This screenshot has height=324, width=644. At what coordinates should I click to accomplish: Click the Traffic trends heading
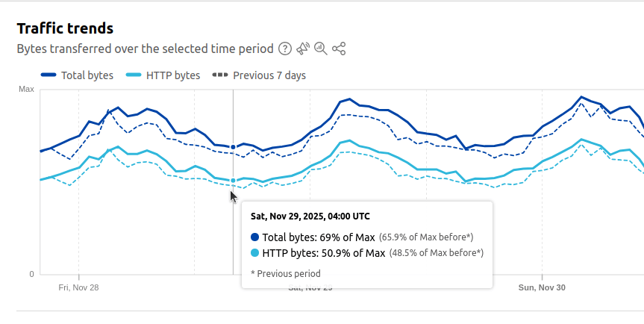(x=65, y=29)
